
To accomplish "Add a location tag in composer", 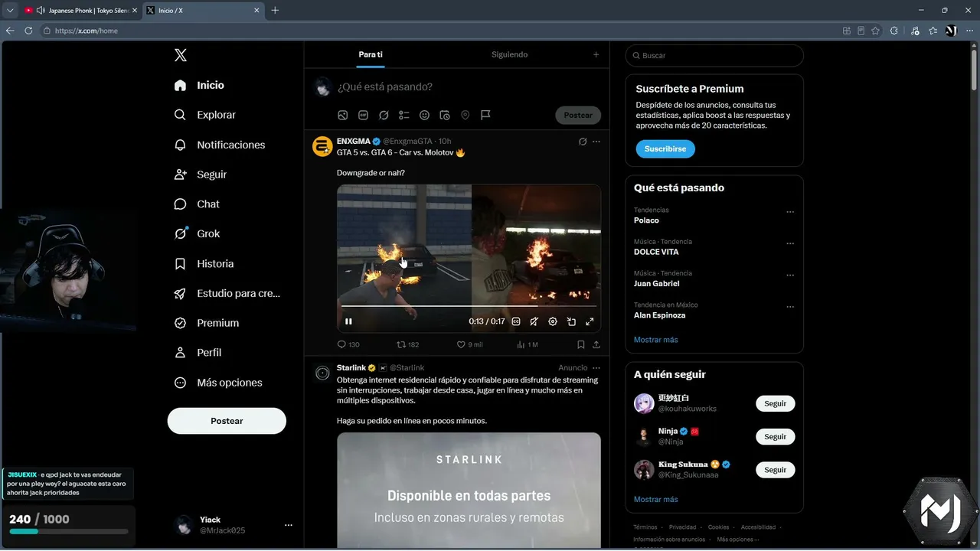I will pyautogui.click(x=465, y=115).
